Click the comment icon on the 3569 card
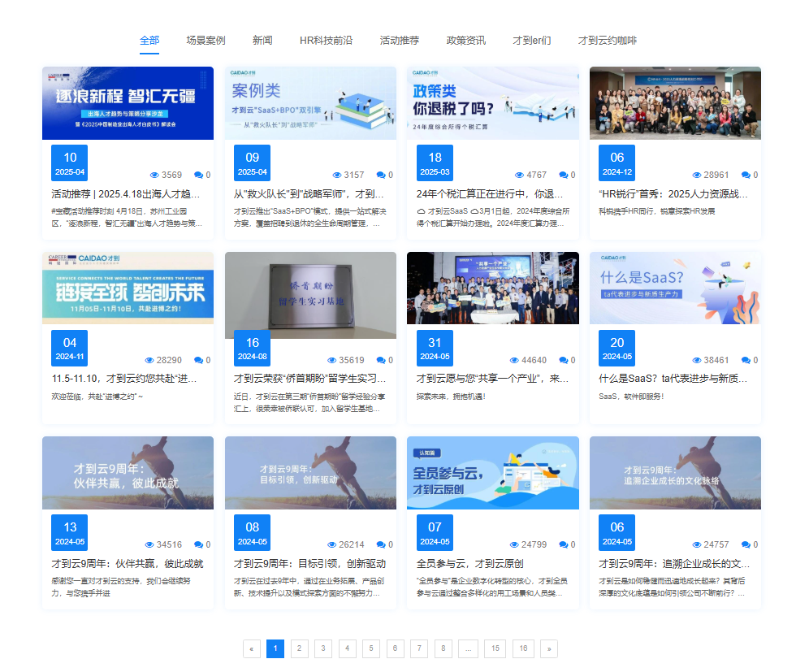Screen dimensions: 796x672 (x=198, y=176)
